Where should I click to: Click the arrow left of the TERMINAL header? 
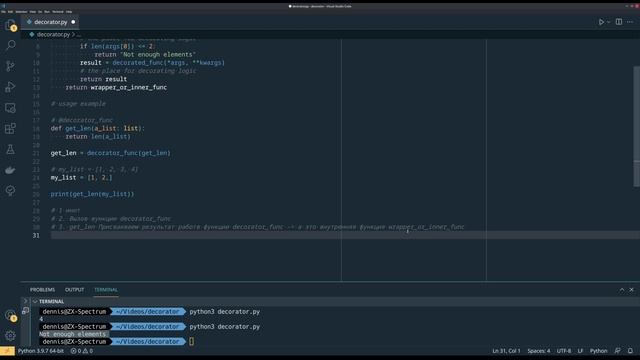pos(25,301)
